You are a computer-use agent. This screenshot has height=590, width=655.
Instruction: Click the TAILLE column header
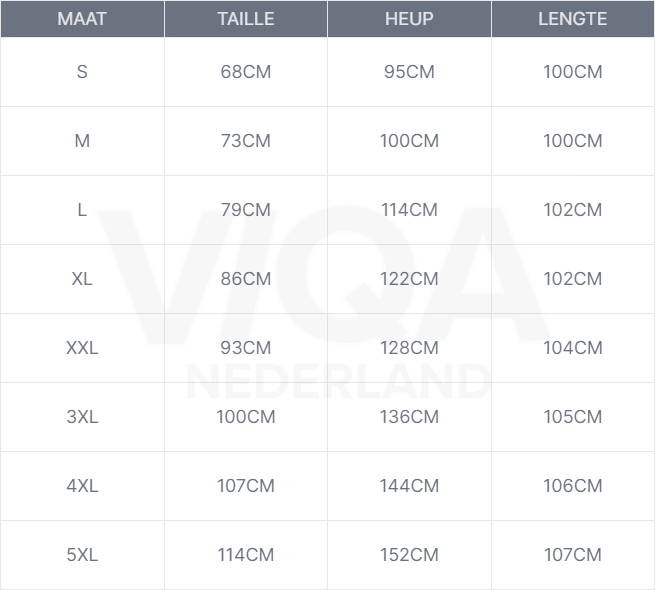[245, 19]
